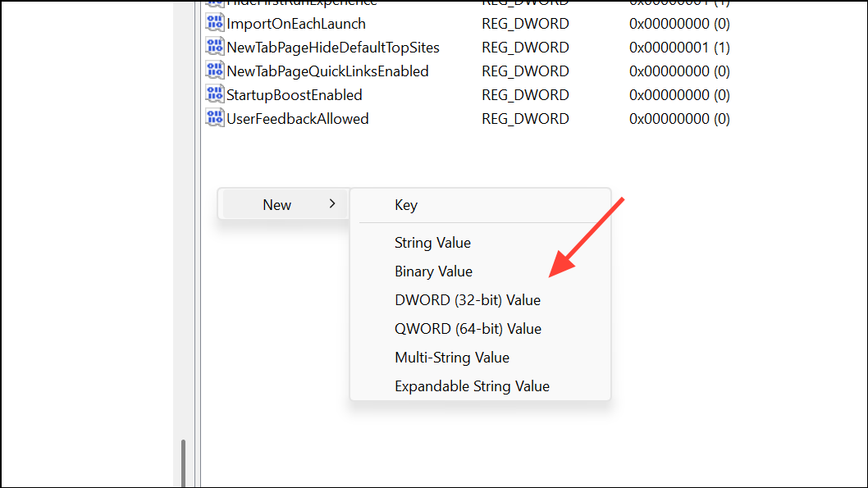Click the value icon beside UserFeedbackAllowed
This screenshot has height=488, width=868.
[x=214, y=117]
